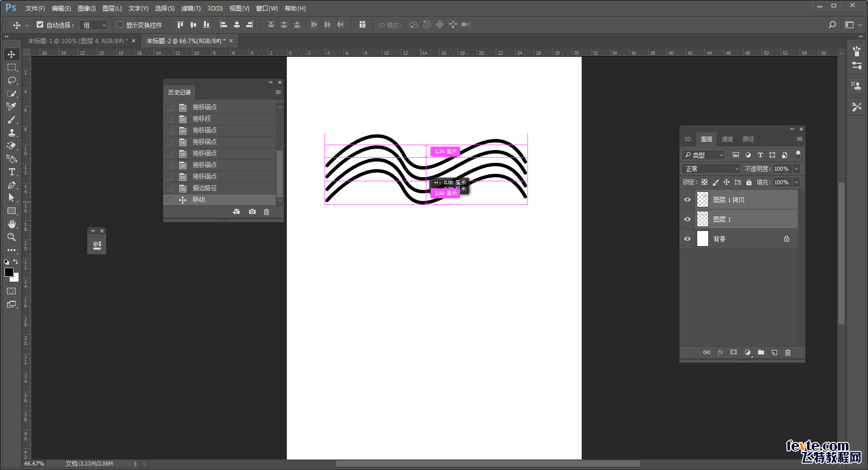Align horizontal centers in options bar
The image size is (868, 470).
[x=237, y=25]
